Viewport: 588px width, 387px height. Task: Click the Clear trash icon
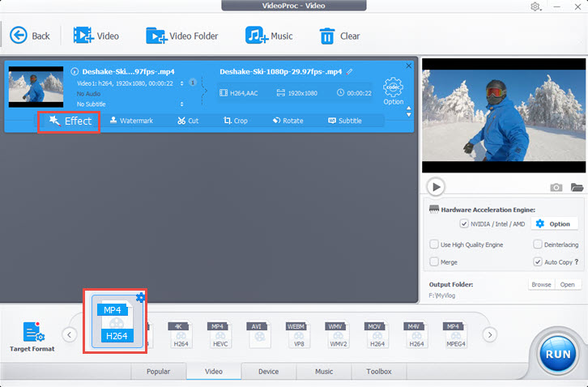(x=327, y=36)
